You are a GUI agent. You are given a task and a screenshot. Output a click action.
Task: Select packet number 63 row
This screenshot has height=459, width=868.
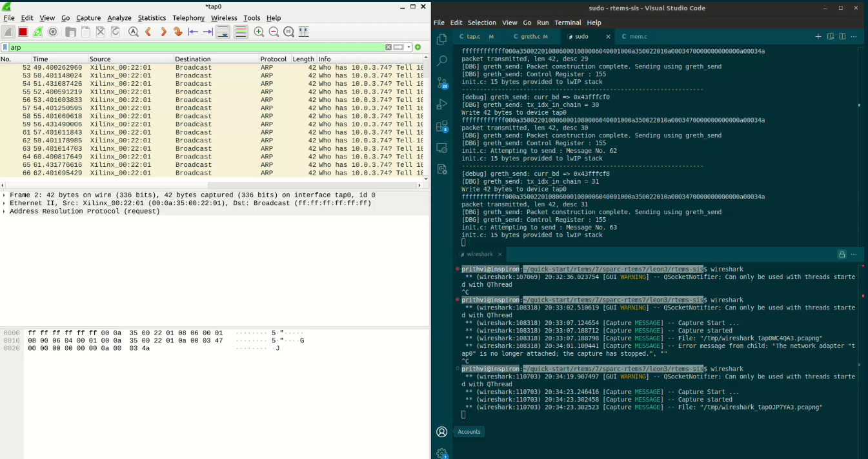212,148
